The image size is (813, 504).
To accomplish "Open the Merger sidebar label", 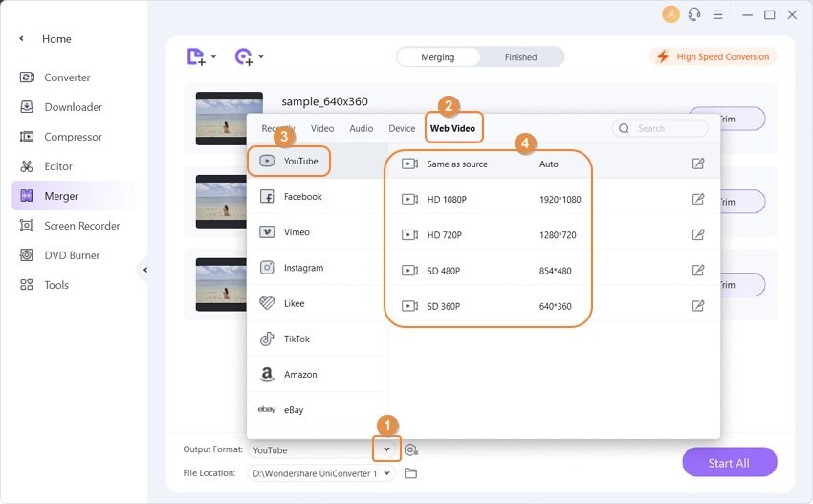I will pos(61,196).
